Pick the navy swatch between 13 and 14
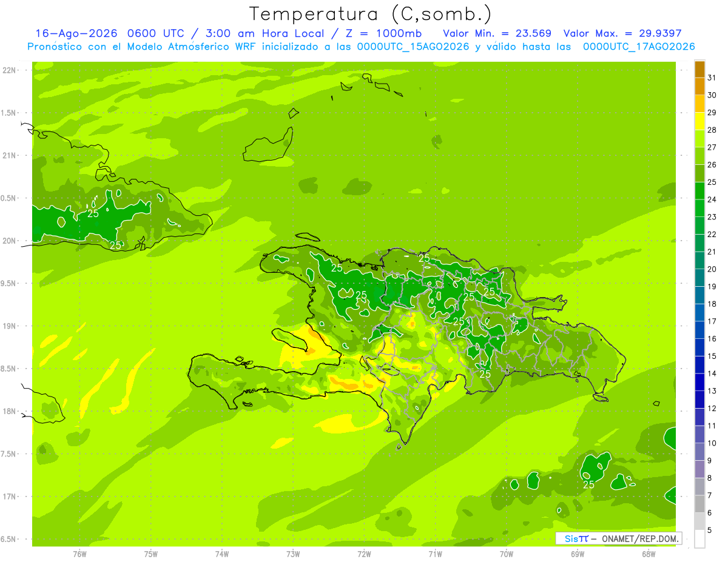The height and width of the screenshot is (562, 728). tap(699, 382)
